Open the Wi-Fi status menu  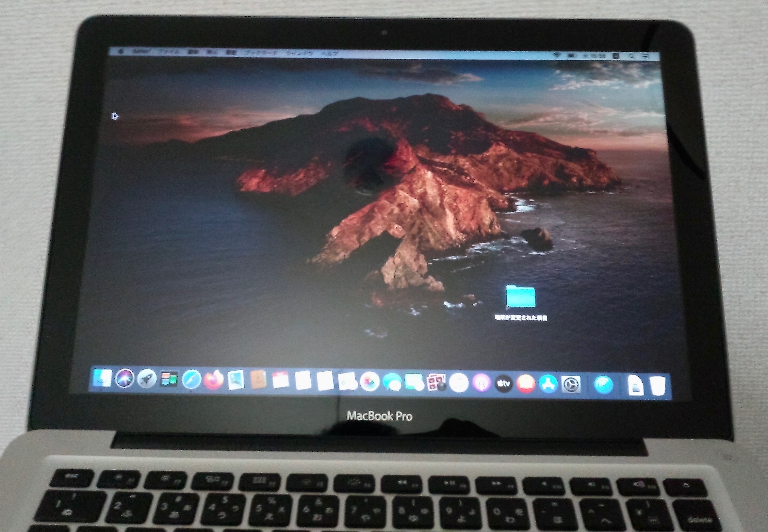click(557, 55)
